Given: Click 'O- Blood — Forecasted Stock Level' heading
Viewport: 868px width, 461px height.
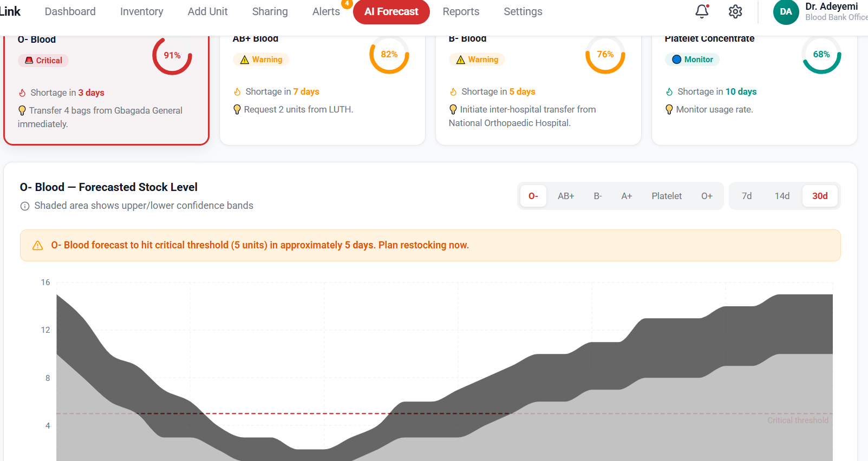Looking at the screenshot, I should point(108,187).
